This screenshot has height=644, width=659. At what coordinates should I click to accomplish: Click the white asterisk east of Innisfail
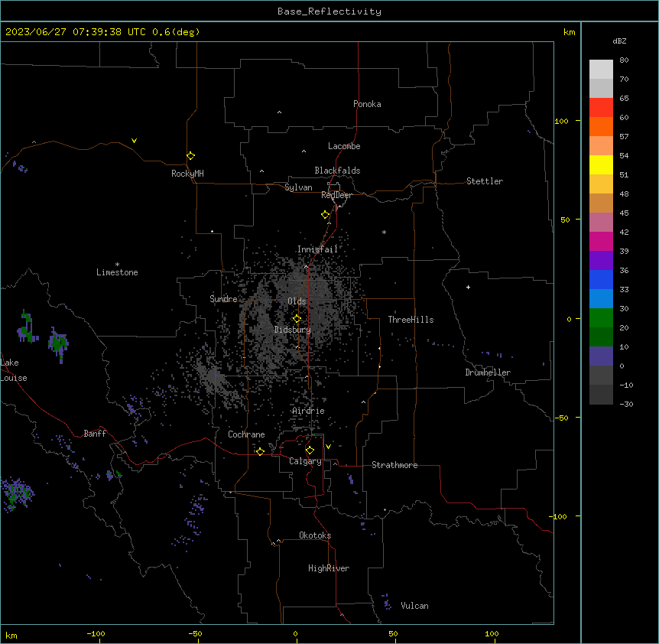(384, 232)
